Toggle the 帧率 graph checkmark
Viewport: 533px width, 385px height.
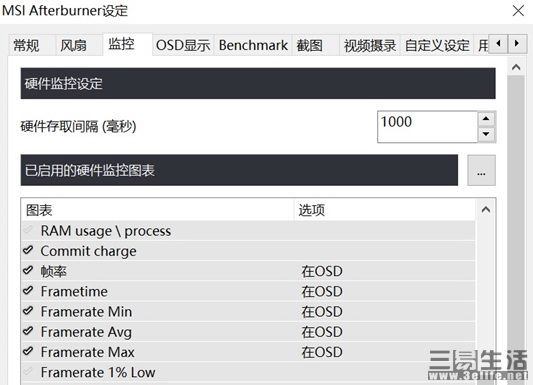pos(28,270)
